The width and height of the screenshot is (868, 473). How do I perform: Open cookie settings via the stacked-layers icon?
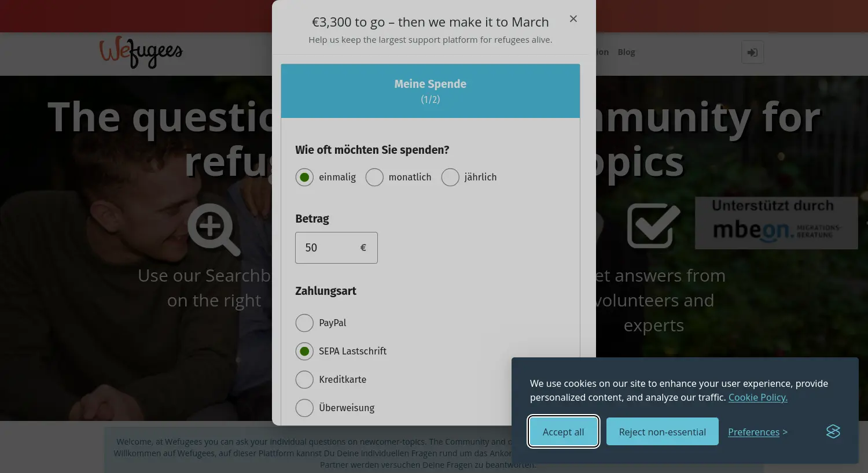833,431
